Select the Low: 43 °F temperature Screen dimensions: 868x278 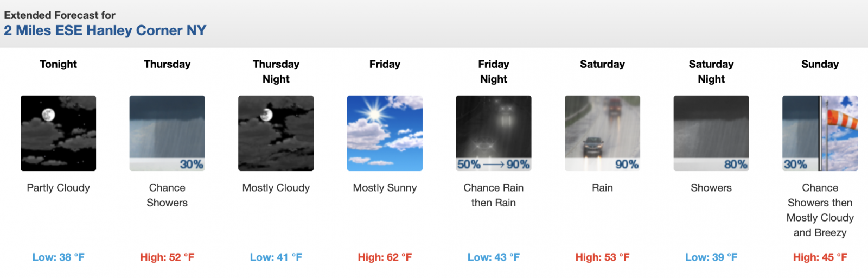tap(493, 257)
